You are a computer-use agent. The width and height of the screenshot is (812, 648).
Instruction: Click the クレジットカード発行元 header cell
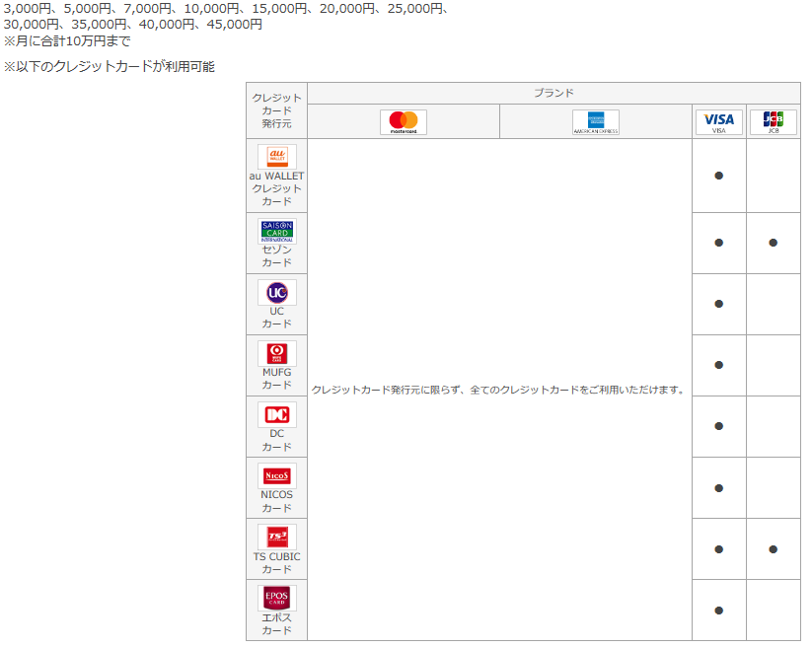coord(276,110)
